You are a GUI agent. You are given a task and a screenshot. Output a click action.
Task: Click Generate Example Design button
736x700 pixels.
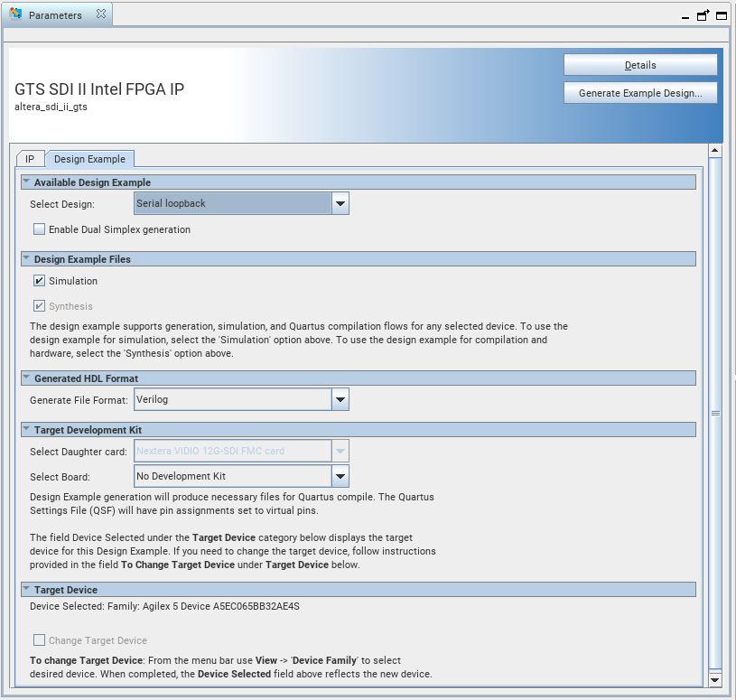coord(640,92)
